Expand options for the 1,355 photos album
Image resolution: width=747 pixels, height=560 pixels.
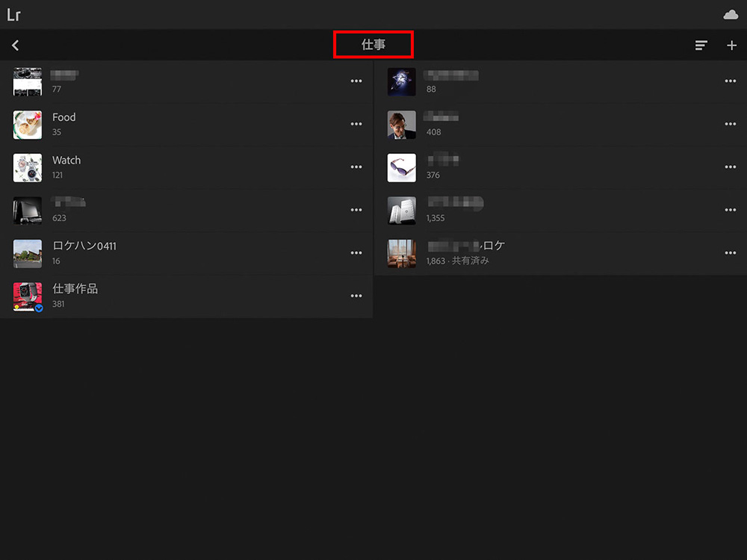tap(730, 211)
